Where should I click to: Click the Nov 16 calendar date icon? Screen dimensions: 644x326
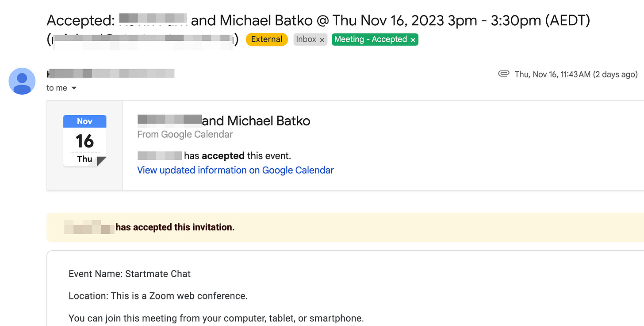[84, 140]
